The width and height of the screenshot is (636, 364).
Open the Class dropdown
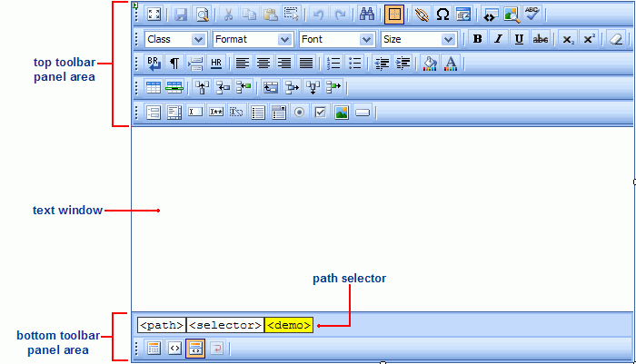point(176,39)
